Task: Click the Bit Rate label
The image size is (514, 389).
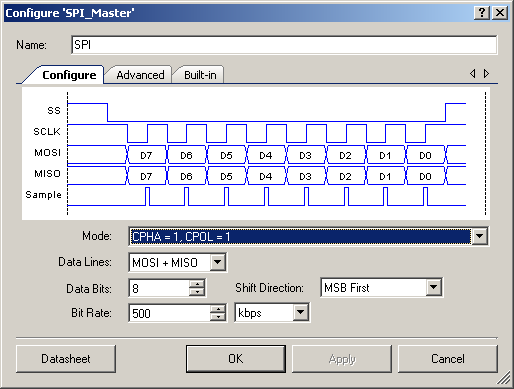Action: click(91, 313)
